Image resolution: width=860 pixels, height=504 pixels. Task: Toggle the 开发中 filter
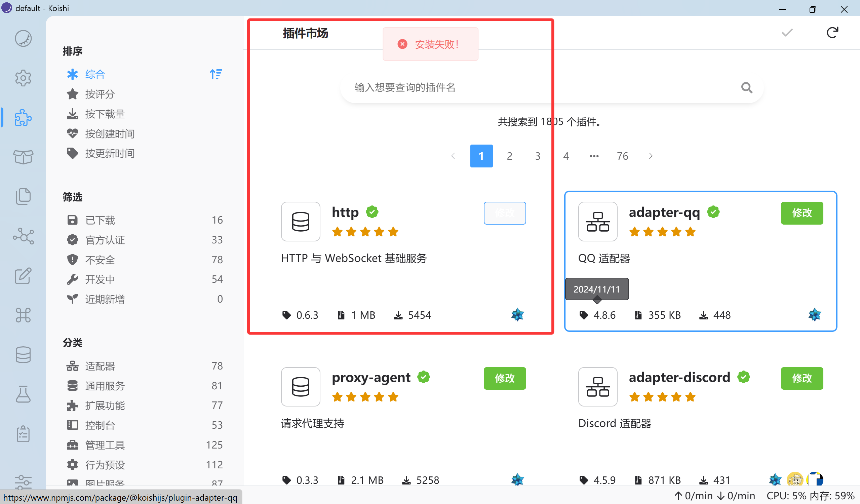144,279
